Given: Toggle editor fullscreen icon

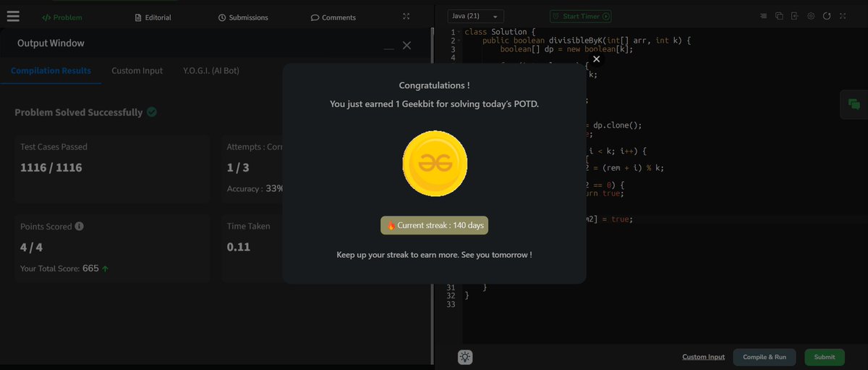Looking at the screenshot, I should [x=843, y=16].
